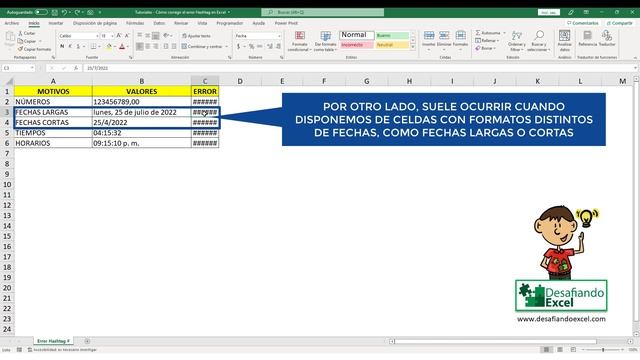The height and width of the screenshot is (360, 640).
Task: Toggle vertical bottom alignment
Action: point(156,36)
